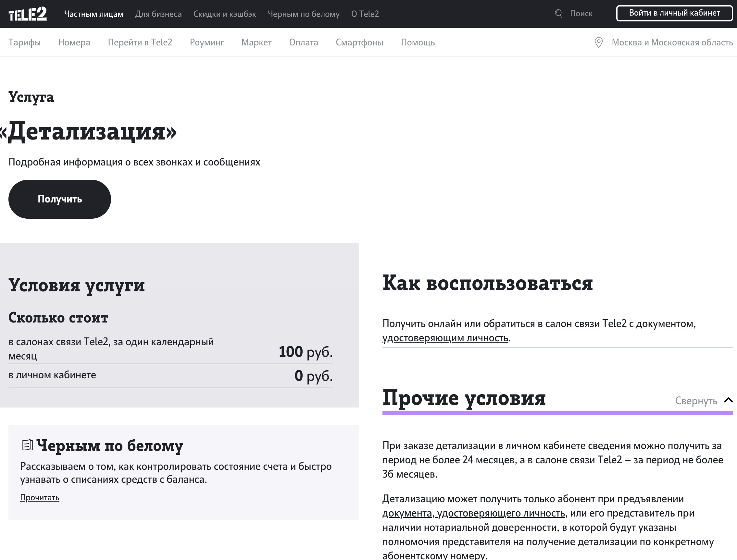Click the Получить button
This screenshot has width=737, height=560.
[60, 199]
